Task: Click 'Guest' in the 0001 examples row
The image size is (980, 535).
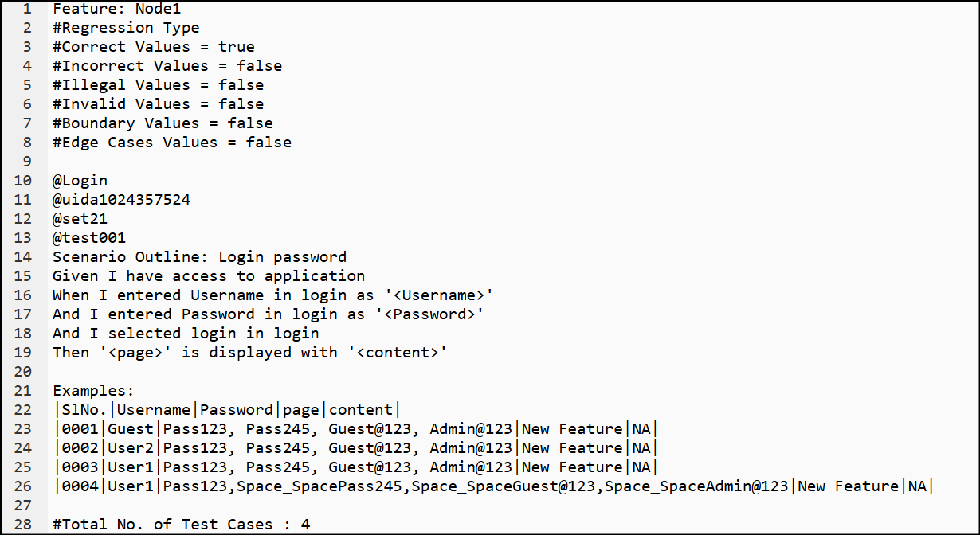Action: click(131, 429)
